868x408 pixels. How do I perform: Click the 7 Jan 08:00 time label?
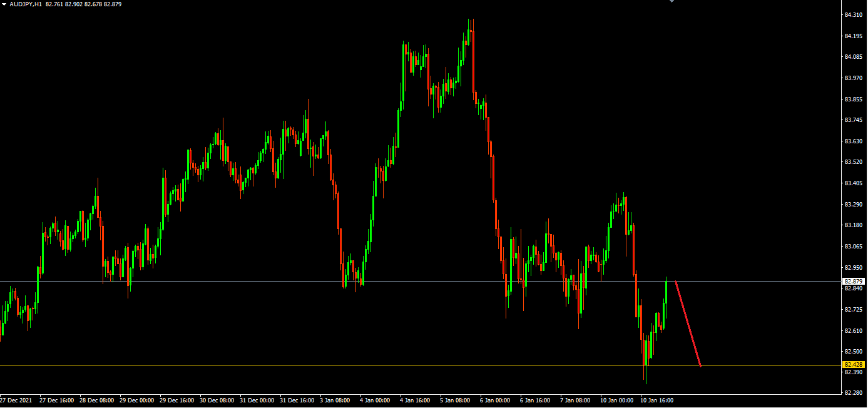pos(575,400)
